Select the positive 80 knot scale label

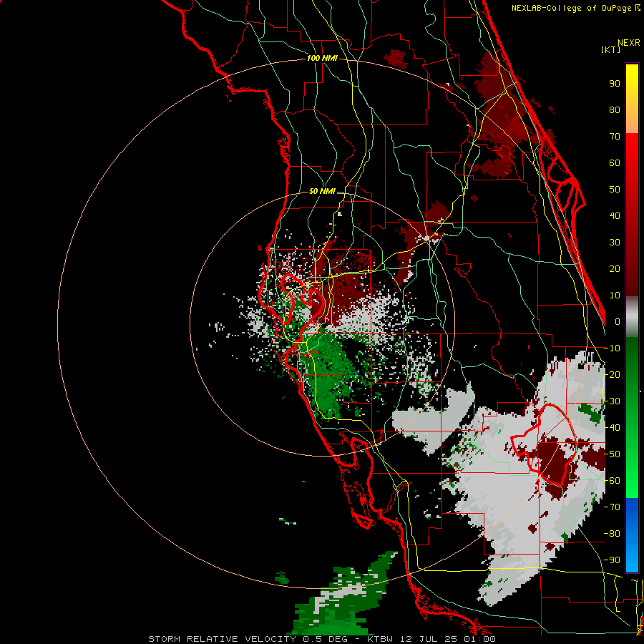(x=615, y=110)
